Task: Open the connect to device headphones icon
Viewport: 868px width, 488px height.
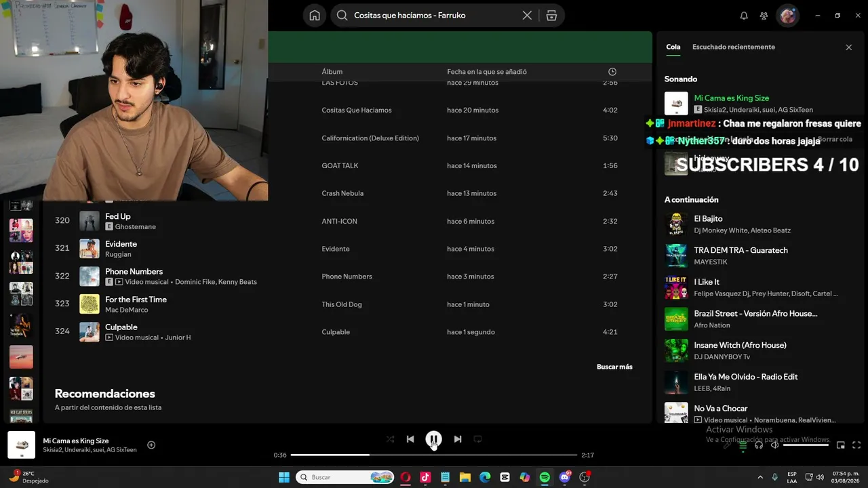Action: pyautogui.click(x=759, y=445)
